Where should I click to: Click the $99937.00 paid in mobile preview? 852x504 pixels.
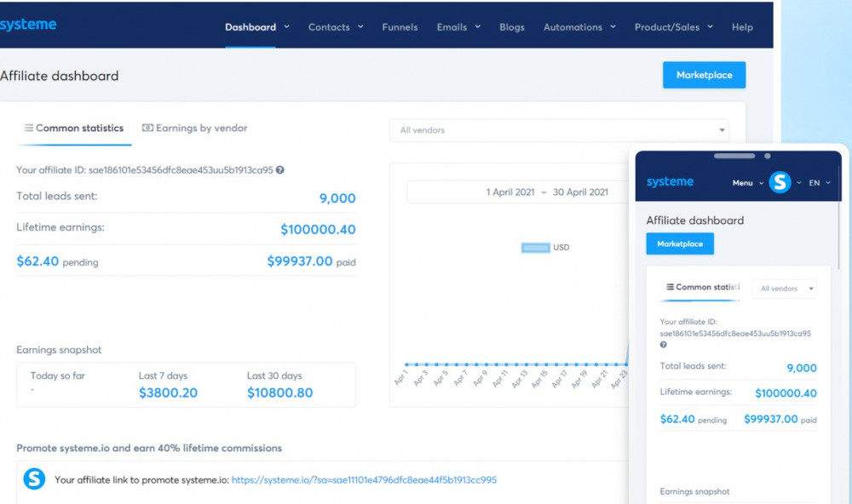(x=770, y=419)
